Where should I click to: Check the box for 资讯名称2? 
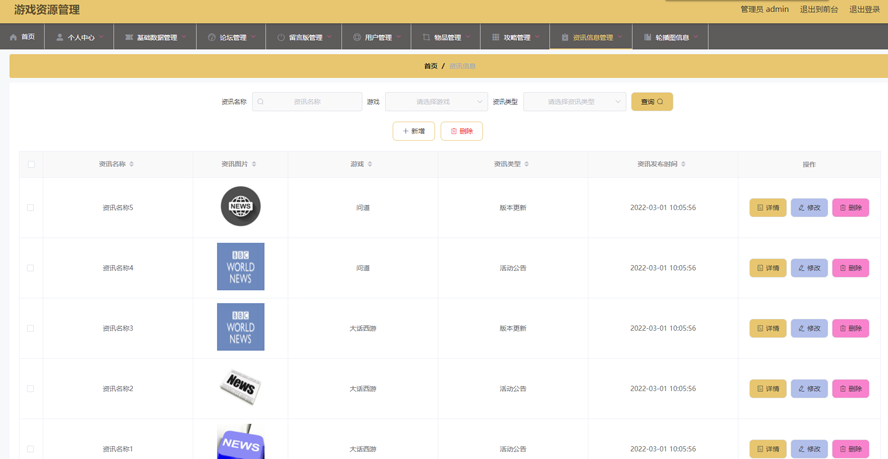(x=31, y=389)
